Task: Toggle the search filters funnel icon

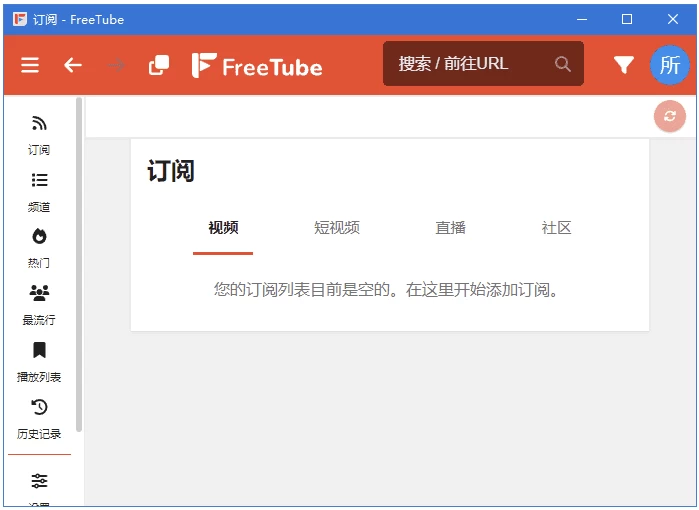Action: pos(624,65)
